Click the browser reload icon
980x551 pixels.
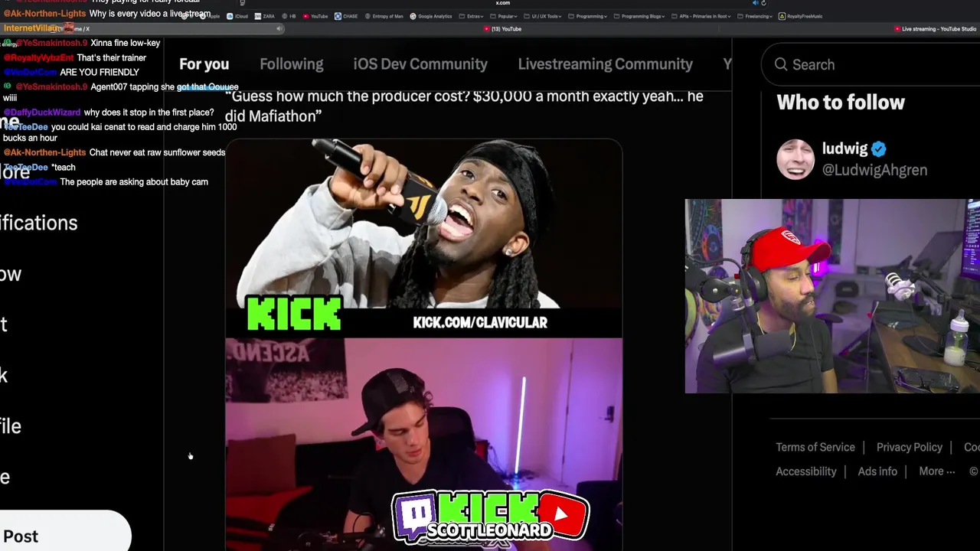(763, 3)
